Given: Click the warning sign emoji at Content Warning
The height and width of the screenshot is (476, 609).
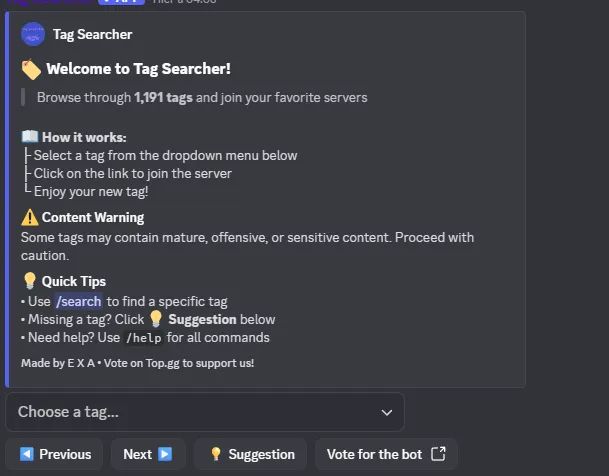Looking at the screenshot, I should [x=30, y=217].
